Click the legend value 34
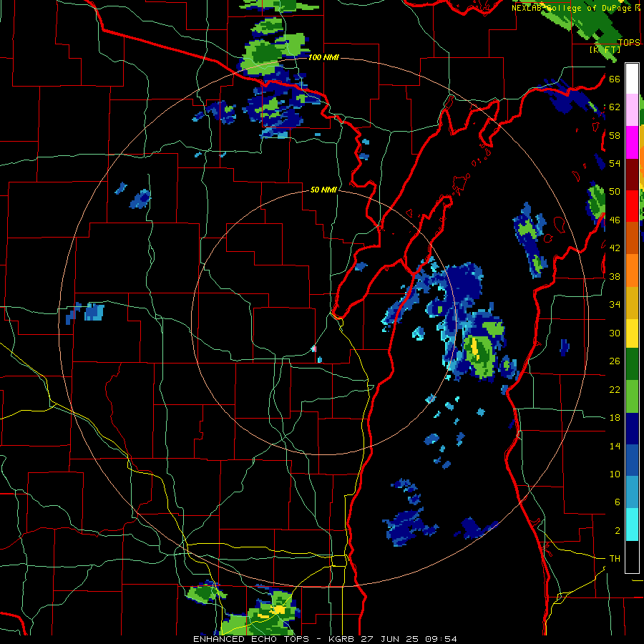The image size is (644, 644). [x=615, y=304]
